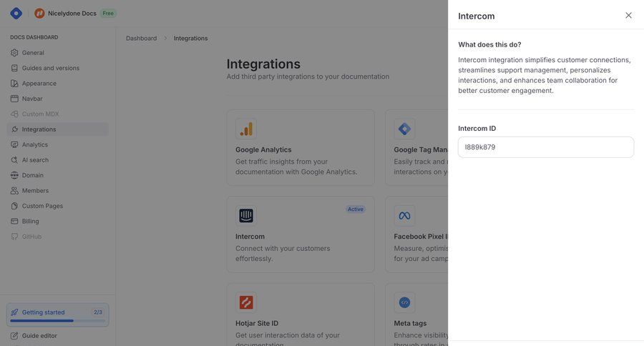Click the Nicelydone Docs workspace avatar
The height and width of the screenshot is (346, 644).
tap(39, 13)
